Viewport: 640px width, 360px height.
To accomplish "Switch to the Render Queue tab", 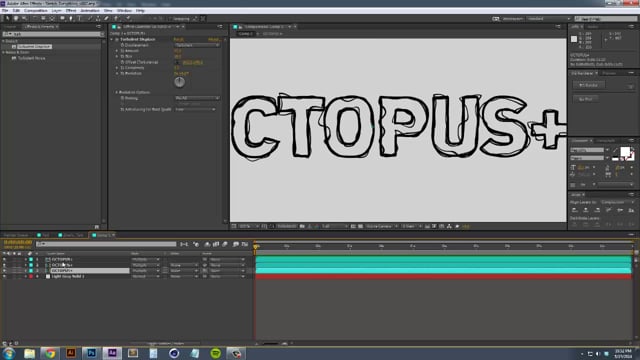I will (x=16, y=235).
